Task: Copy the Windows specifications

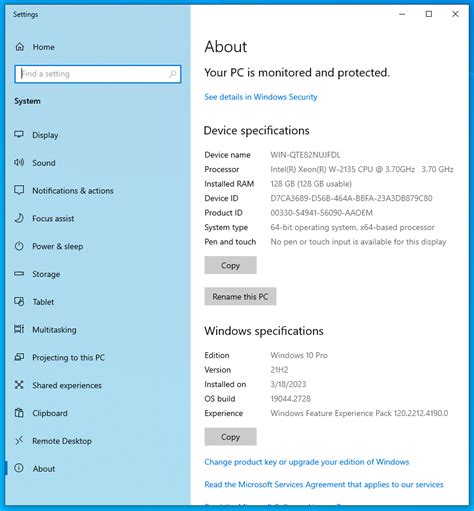Action: tap(230, 437)
